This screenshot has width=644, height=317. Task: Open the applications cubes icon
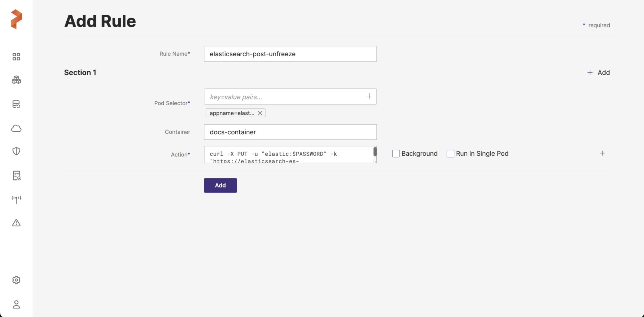pos(16,80)
